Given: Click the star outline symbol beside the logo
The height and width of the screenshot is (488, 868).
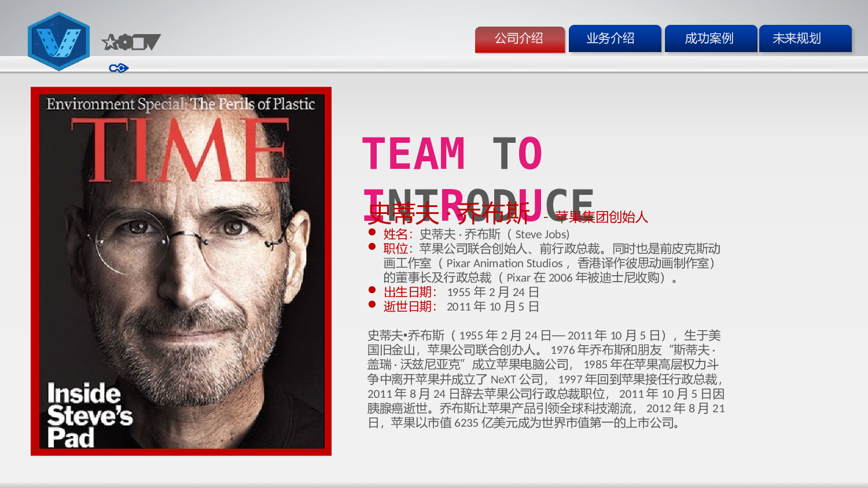Looking at the screenshot, I should pos(109,42).
